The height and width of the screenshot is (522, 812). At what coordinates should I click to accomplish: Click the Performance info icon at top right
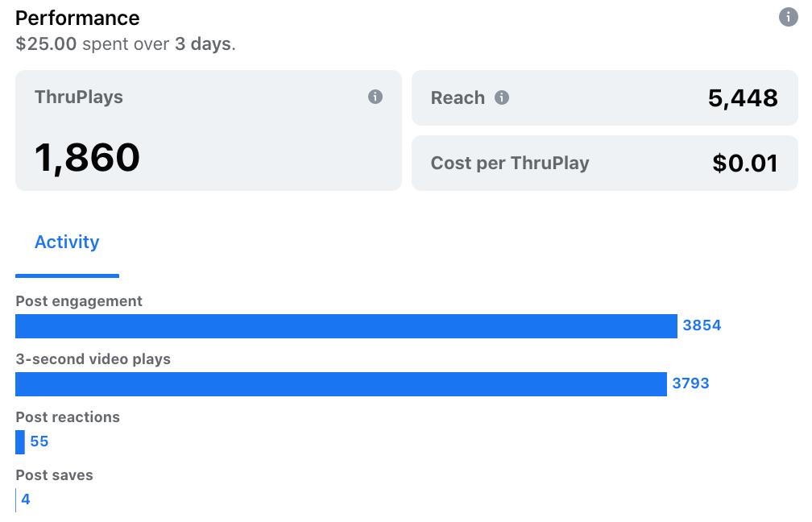point(788,17)
